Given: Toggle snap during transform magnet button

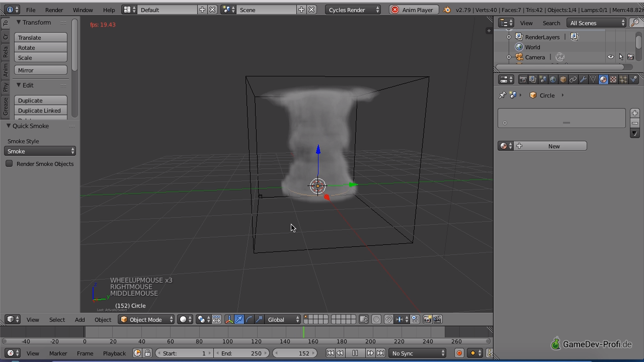Looking at the screenshot, I should tap(389, 319).
